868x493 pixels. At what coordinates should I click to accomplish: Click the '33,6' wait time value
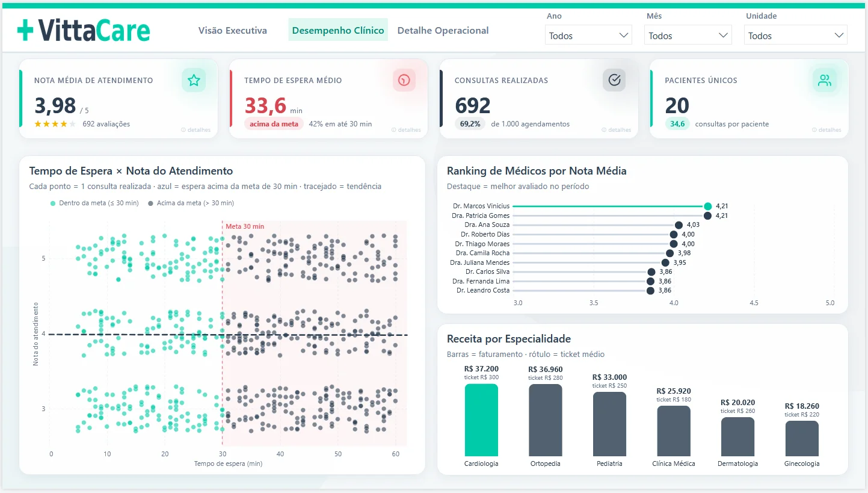(265, 105)
